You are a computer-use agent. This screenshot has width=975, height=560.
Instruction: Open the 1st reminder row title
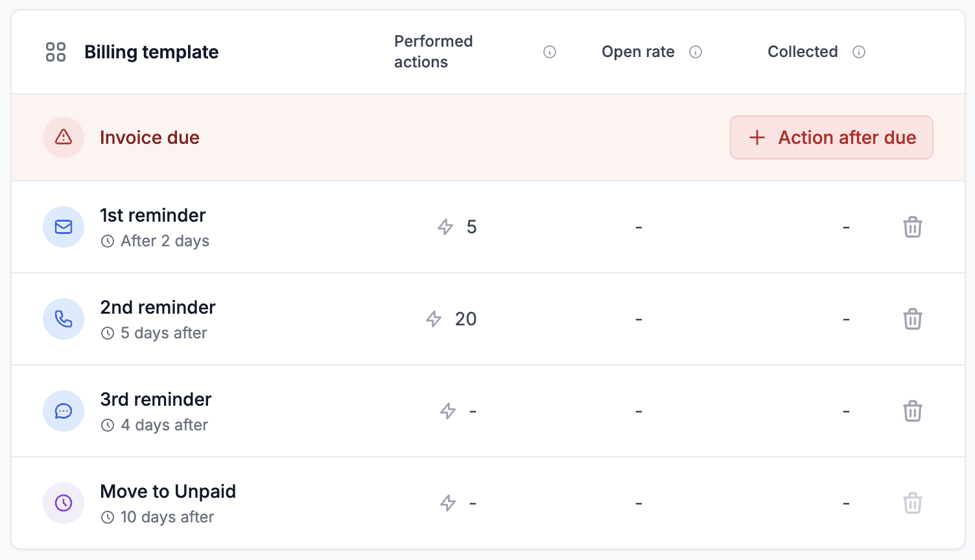pos(153,215)
